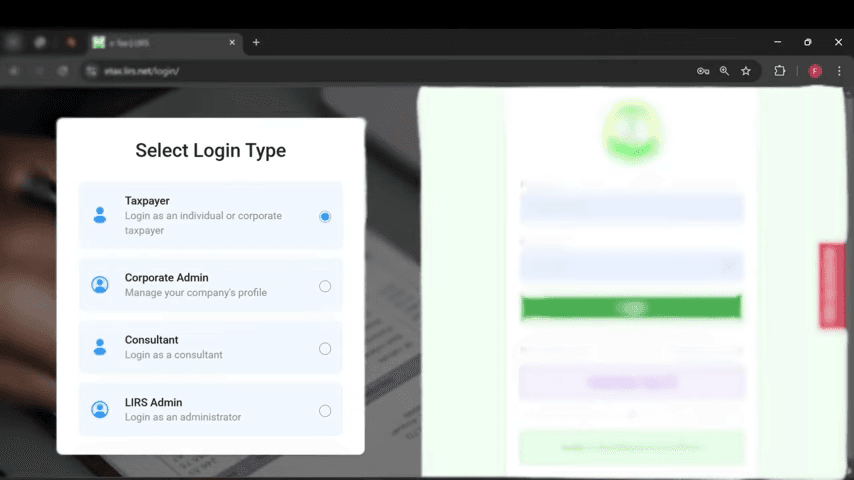The height and width of the screenshot is (480, 854).
Task: Click the address bar URL field
Action: [380, 71]
